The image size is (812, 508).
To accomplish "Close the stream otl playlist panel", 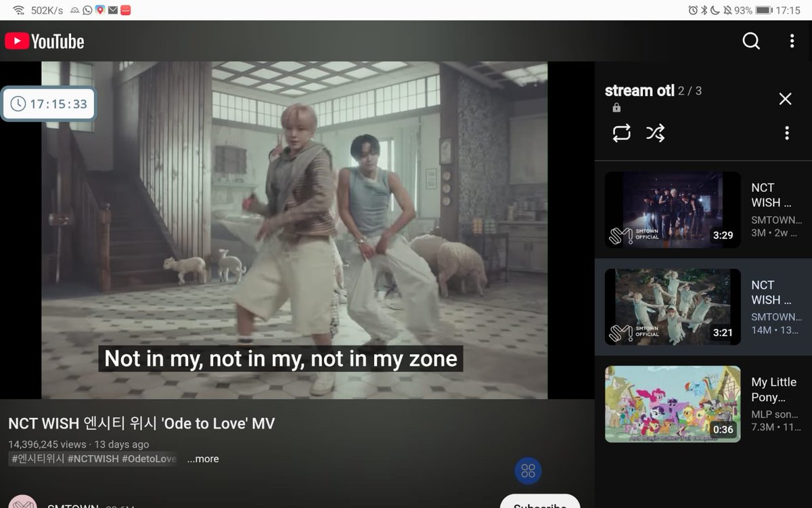I will coord(785,99).
